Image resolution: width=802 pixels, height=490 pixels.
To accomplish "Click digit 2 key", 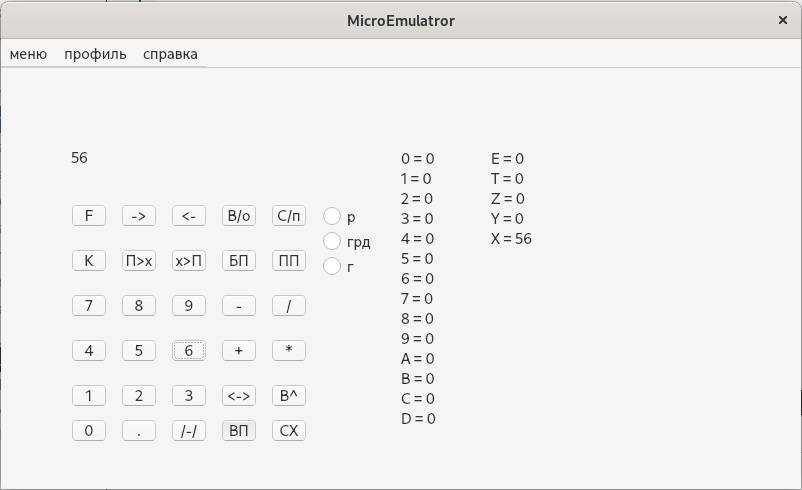I will (139, 396).
